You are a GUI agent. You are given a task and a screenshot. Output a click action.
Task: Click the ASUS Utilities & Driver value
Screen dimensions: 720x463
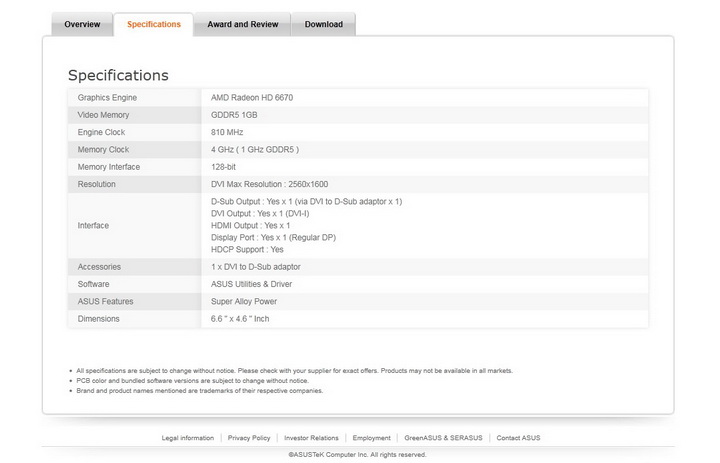coord(251,284)
